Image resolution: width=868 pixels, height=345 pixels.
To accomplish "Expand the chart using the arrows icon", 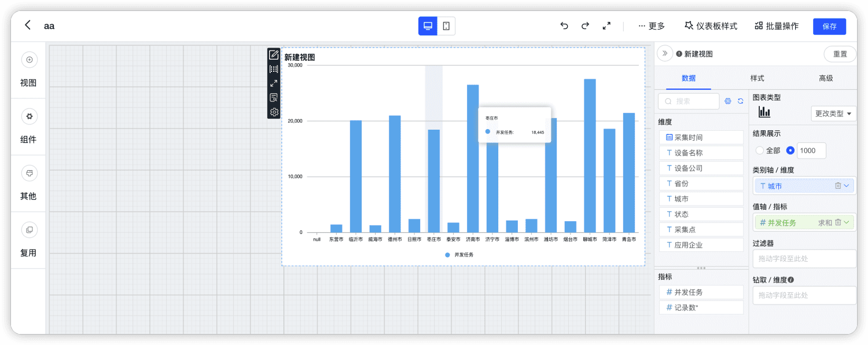I will click(274, 83).
